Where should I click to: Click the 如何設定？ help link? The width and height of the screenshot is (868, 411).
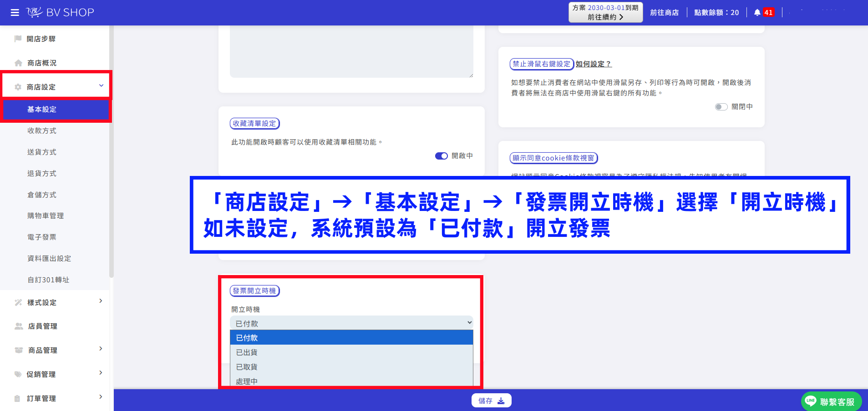594,64
